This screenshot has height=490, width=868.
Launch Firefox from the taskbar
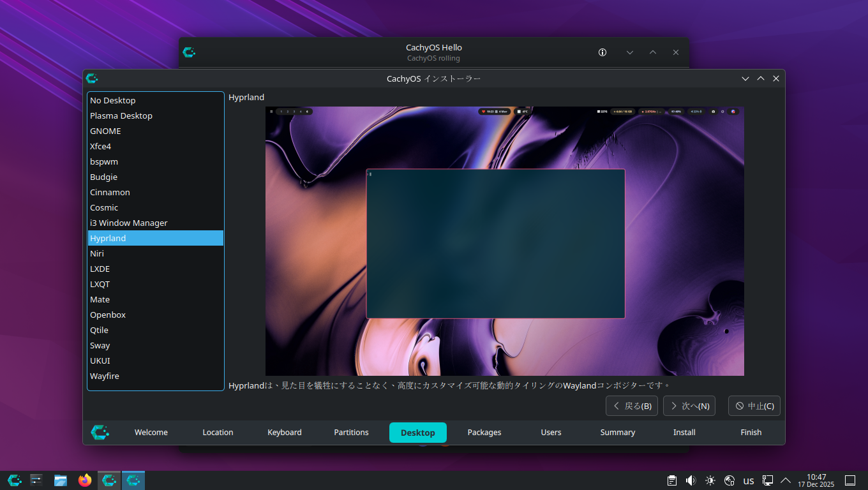[85, 480]
